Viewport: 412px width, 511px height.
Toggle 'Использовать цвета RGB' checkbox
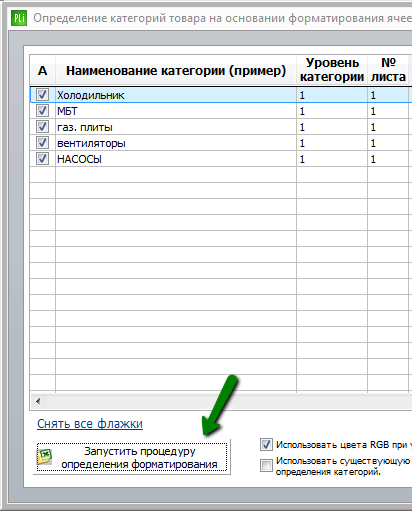click(266, 444)
